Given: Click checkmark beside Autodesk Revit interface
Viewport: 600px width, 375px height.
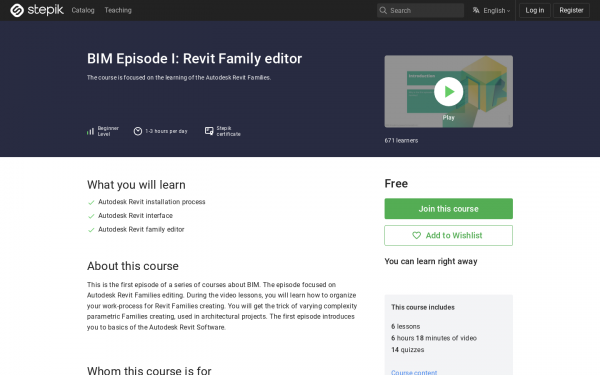Looking at the screenshot, I should click(x=91, y=216).
